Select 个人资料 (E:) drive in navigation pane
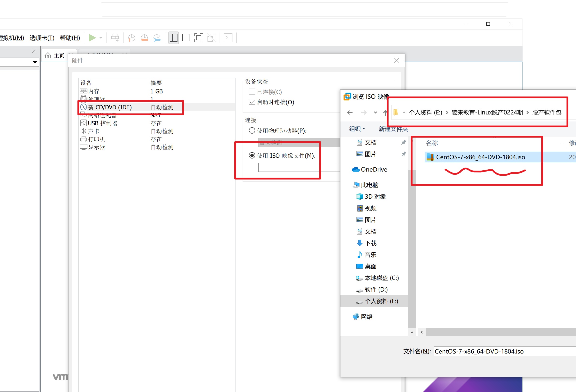Image resolution: width=576 pixels, height=392 pixels. click(374, 301)
